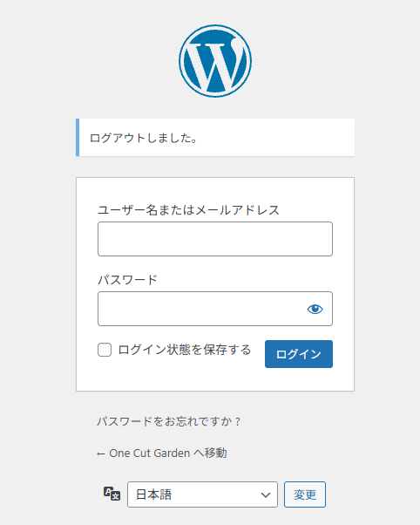This screenshot has width=420, height=525.
Task: Expand language list via chevron arrow
Action: (x=266, y=494)
